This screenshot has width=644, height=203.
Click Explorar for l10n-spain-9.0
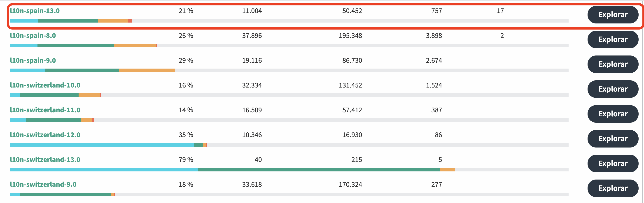[613, 64]
